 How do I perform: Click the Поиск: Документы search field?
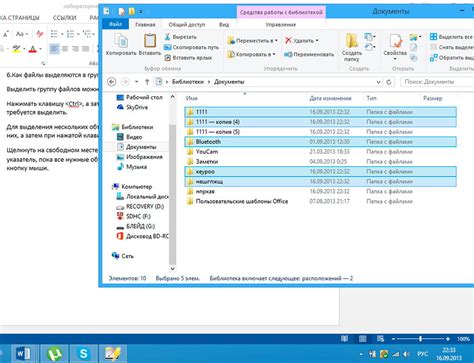tap(437, 82)
